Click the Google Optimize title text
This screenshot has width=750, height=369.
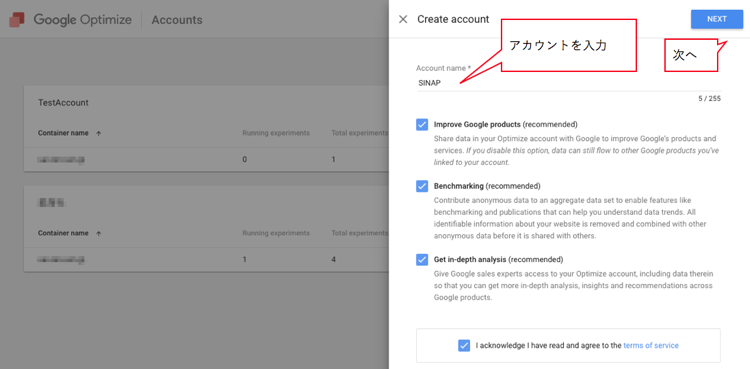[82, 20]
